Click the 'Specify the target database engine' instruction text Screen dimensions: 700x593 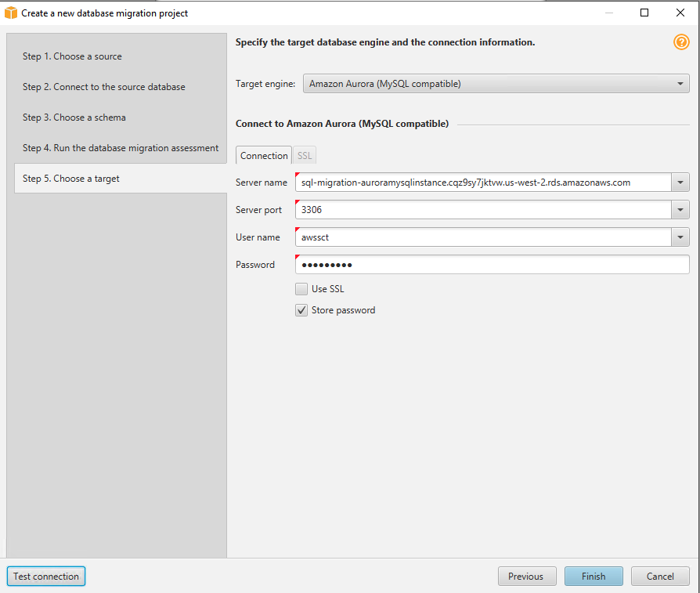pos(385,42)
